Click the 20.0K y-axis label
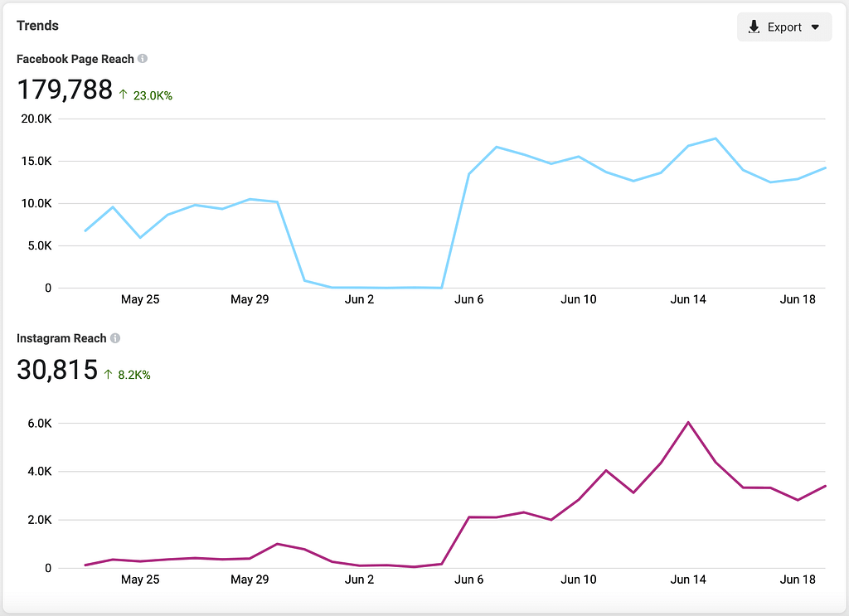849x616 pixels. tap(36, 119)
